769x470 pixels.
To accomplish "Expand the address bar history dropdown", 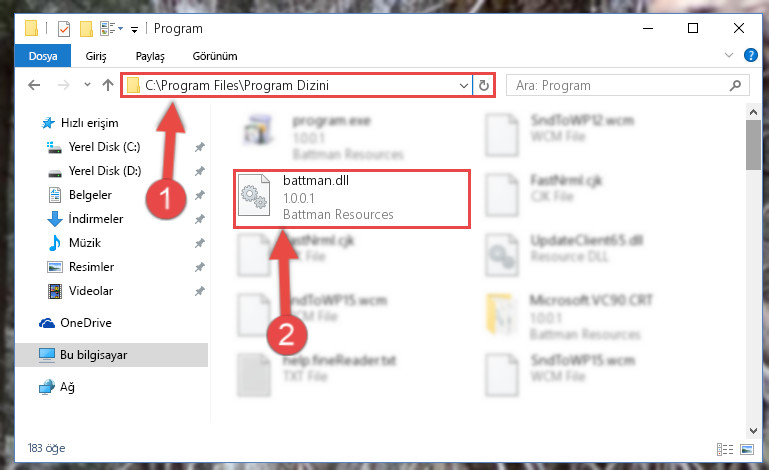I will (463, 86).
